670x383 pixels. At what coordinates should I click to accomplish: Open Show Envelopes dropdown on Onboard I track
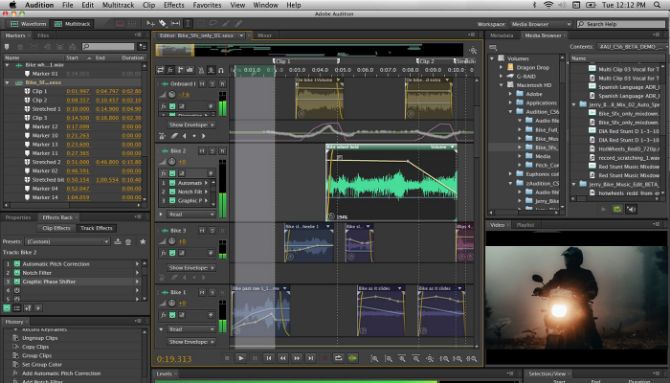191,125
